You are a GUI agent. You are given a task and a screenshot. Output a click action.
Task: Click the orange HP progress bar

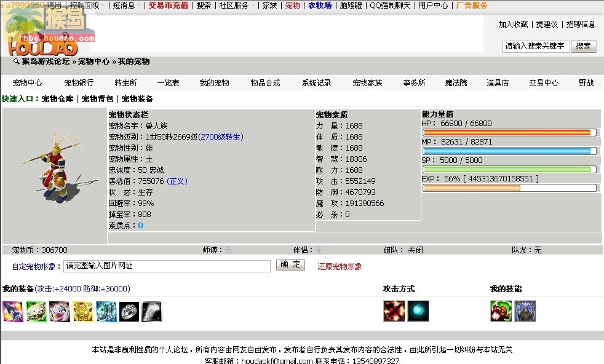[510, 133]
